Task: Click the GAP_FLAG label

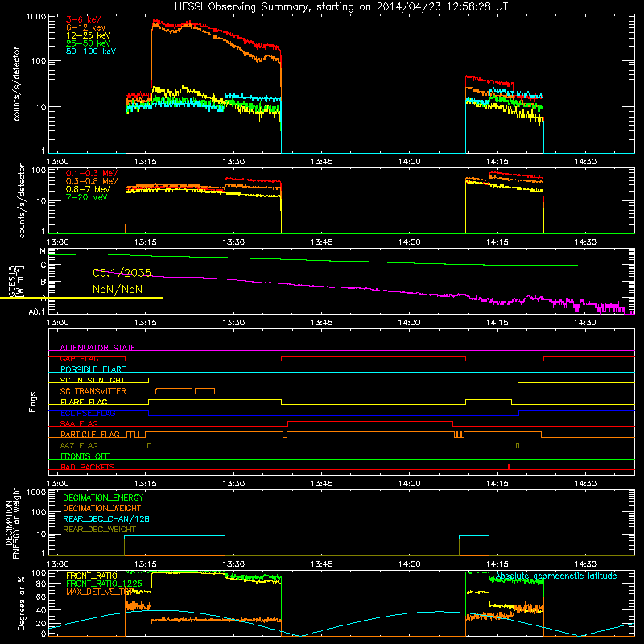Action: (79, 358)
